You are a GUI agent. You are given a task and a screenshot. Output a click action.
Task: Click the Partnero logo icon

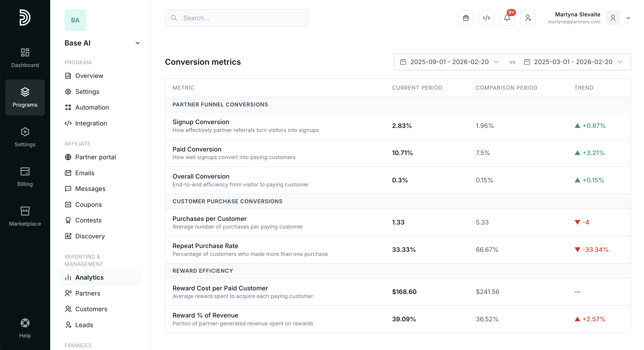click(x=25, y=17)
